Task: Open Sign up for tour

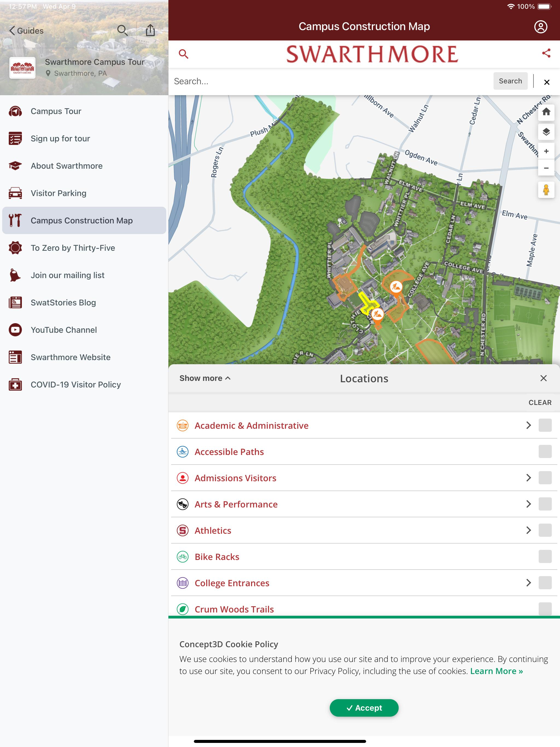Action: tap(84, 138)
